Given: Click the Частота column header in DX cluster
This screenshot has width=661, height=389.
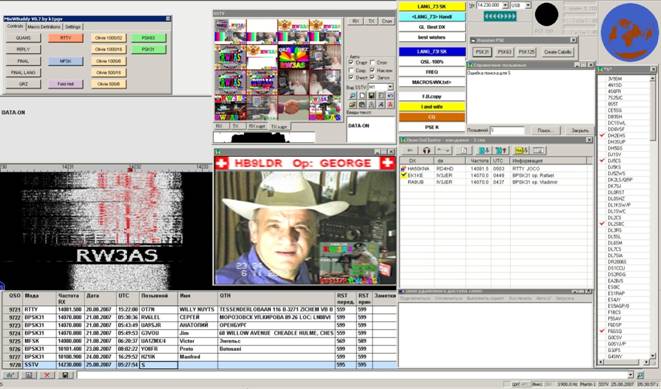Looking at the screenshot, I should 478,161.
